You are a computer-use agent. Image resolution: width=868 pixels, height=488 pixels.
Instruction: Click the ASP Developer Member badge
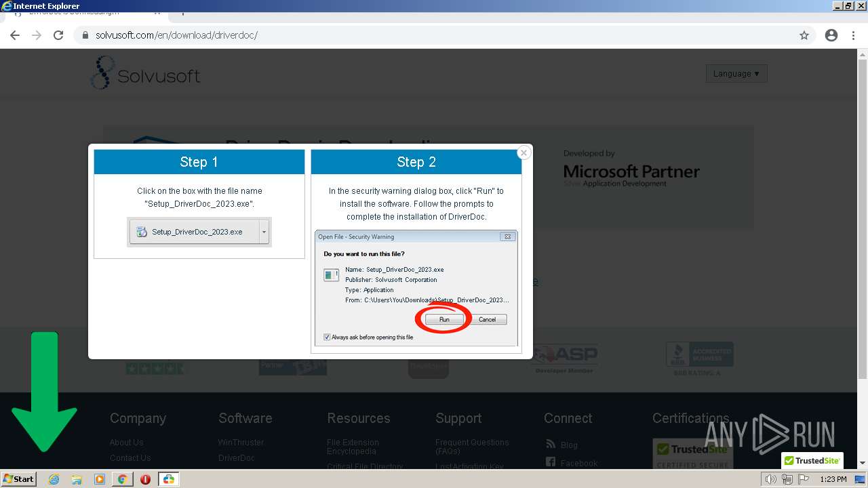coord(564,359)
